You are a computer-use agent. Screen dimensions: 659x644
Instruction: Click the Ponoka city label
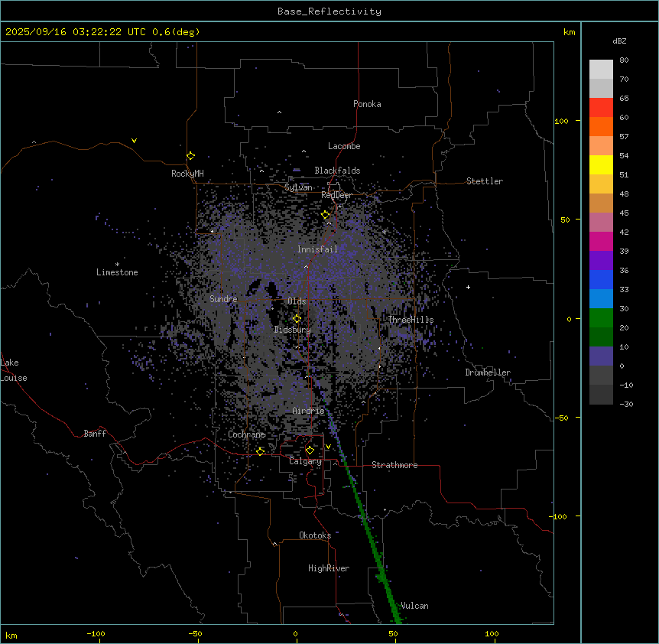[x=367, y=104]
